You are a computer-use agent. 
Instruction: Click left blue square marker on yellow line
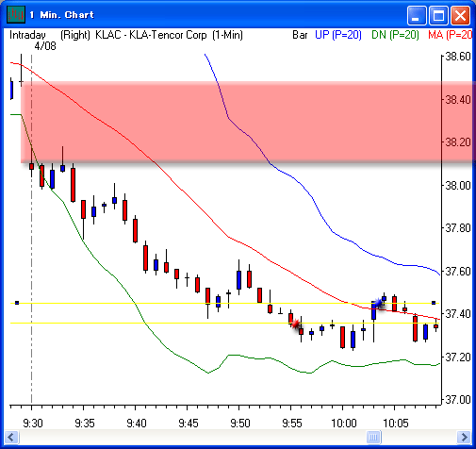point(17,303)
